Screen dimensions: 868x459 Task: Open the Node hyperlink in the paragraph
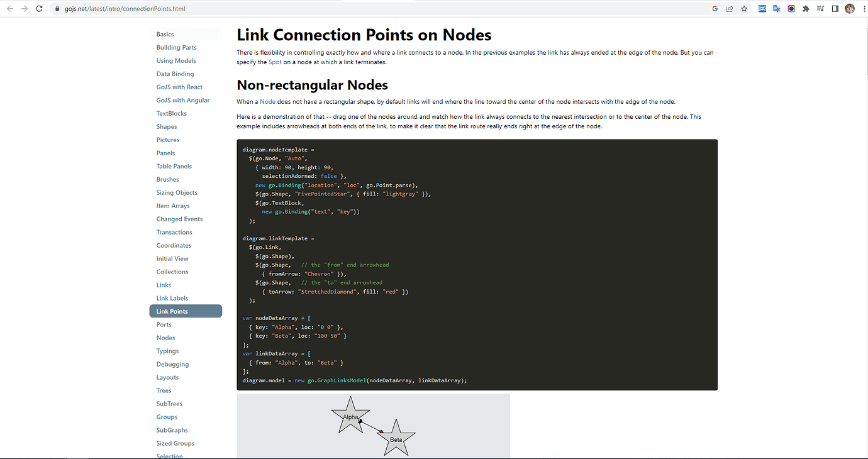pos(267,102)
